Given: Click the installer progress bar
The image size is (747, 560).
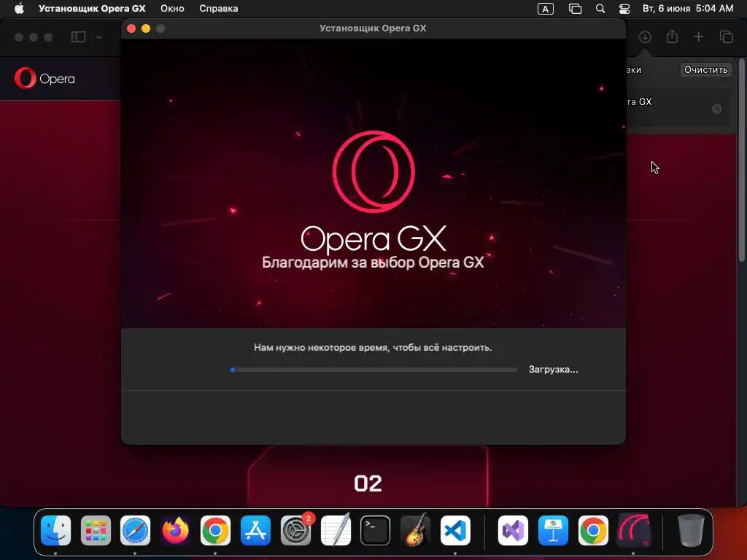Looking at the screenshot, I should click(373, 370).
